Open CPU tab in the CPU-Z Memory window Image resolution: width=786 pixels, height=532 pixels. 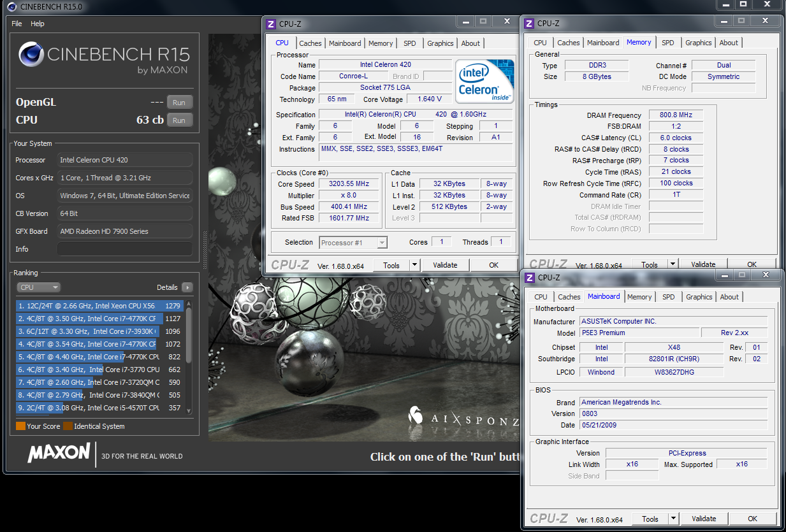coord(540,43)
